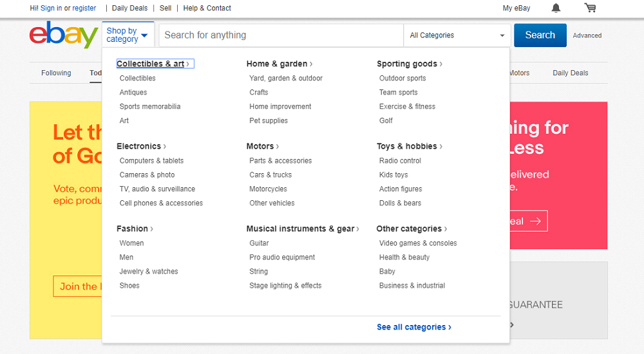Click the eBay logo
Image resolution: width=644 pixels, height=354 pixels.
coord(63,35)
